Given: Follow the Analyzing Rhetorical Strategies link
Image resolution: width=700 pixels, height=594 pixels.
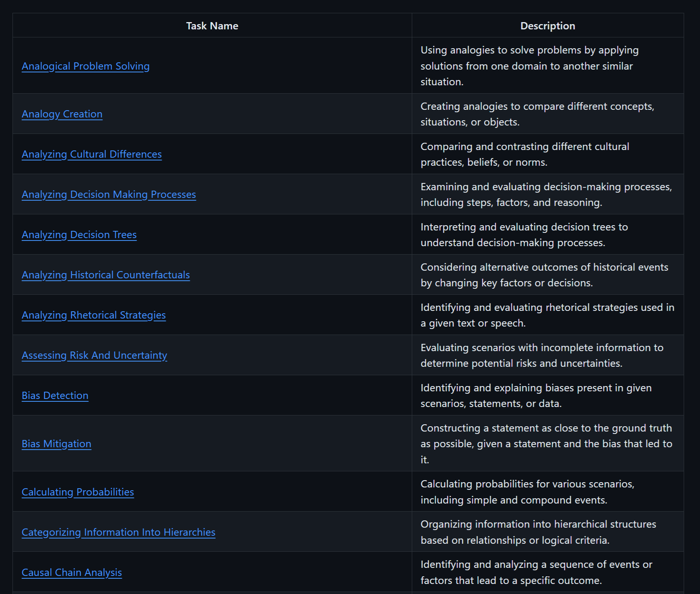Looking at the screenshot, I should click(94, 315).
